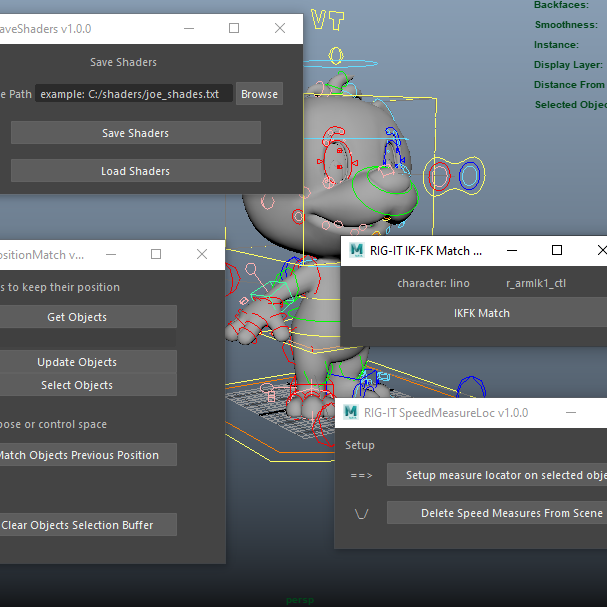Image resolution: width=607 pixels, height=607 pixels.
Task: Minimize the SpeedMeasureLoc window
Action: click(x=571, y=412)
